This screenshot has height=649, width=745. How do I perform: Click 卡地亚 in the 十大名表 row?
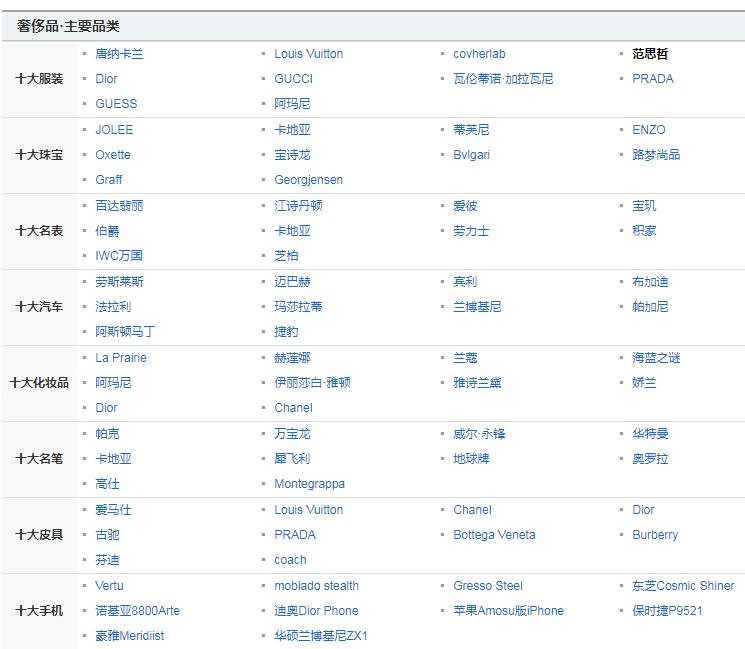[292, 231]
